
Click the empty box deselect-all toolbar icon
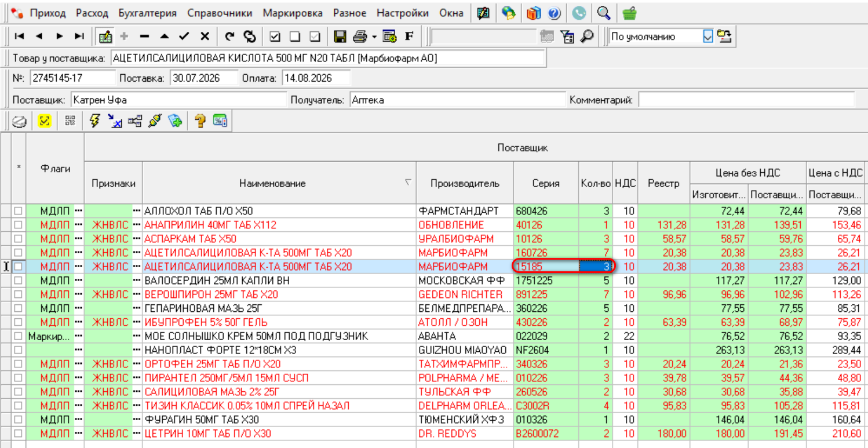pos(295,37)
